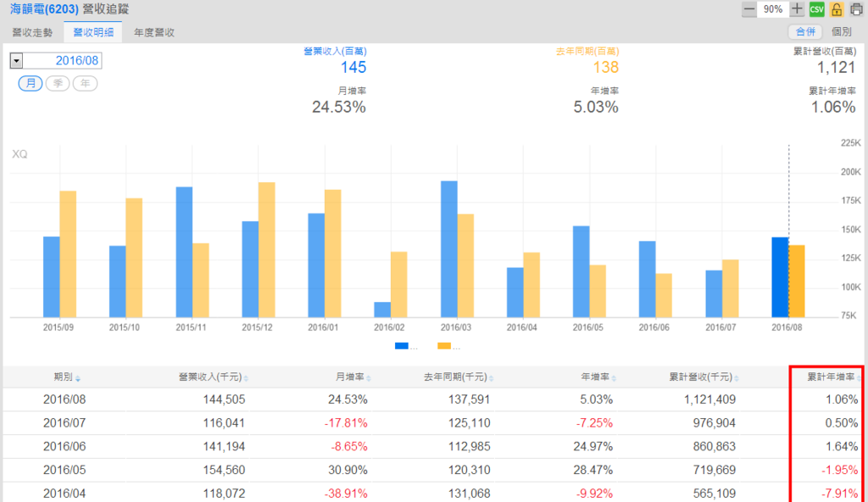This screenshot has height=502, width=868.
Task: Click the lock icon in toolbar
Action: coord(837,9)
